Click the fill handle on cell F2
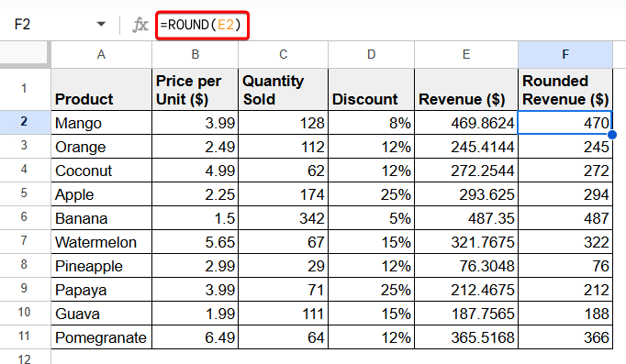The height and width of the screenshot is (364, 626). point(612,135)
